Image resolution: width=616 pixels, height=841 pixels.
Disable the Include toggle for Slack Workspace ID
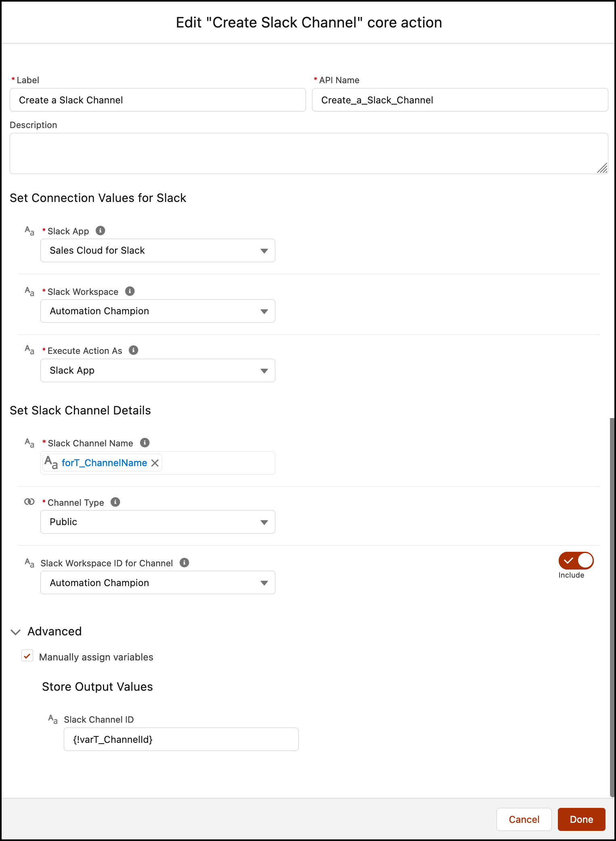576,560
